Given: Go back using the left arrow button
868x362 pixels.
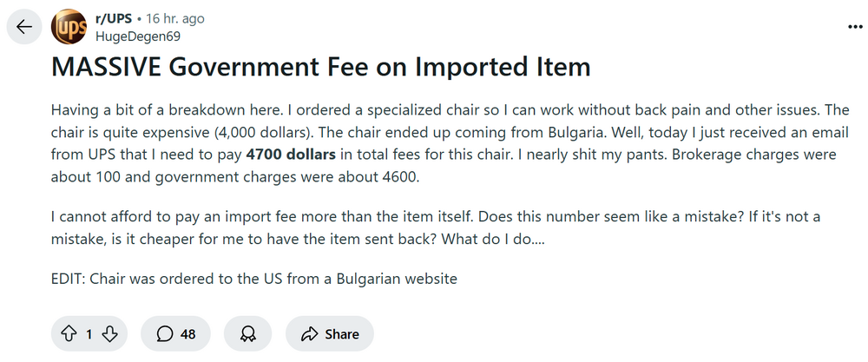Looking at the screenshot, I should 23,27.
